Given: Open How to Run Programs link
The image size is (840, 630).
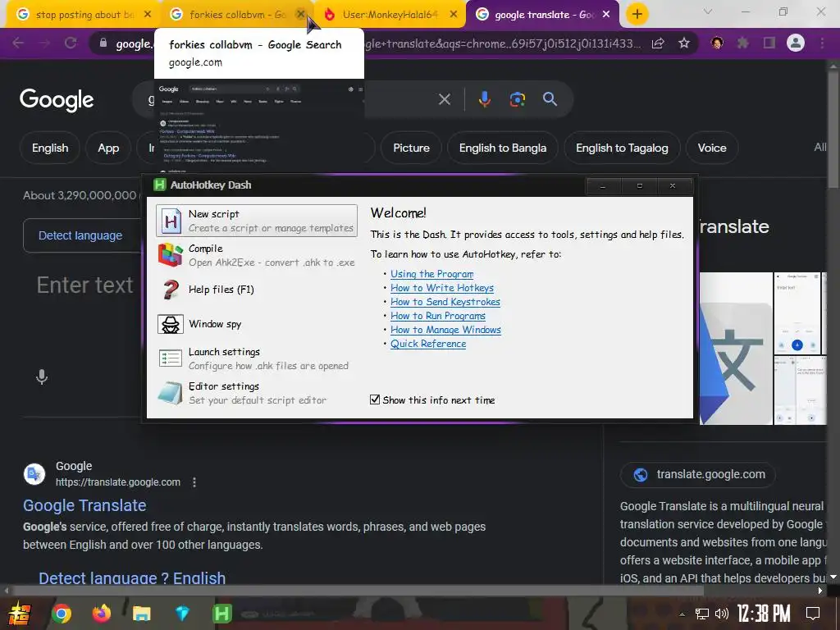Looking at the screenshot, I should point(438,316).
